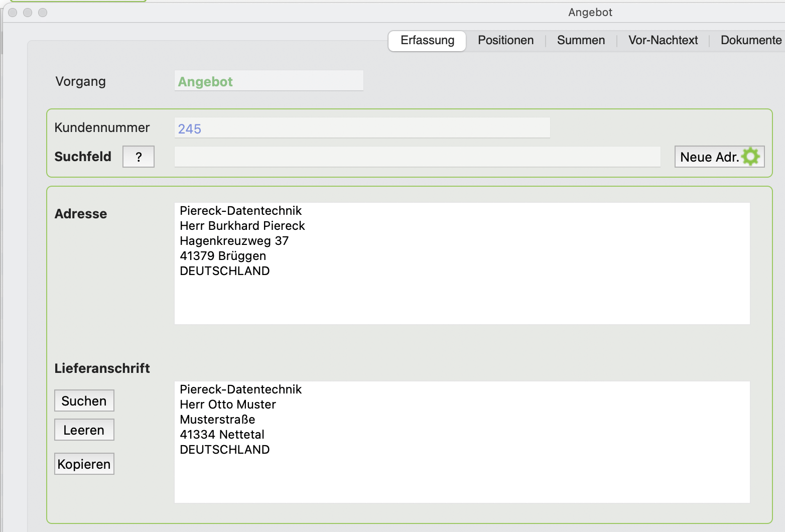This screenshot has height=532, width=785.
Task: Click the Suchen button under Lieferanschrift
Action: [x=84, y=401]
